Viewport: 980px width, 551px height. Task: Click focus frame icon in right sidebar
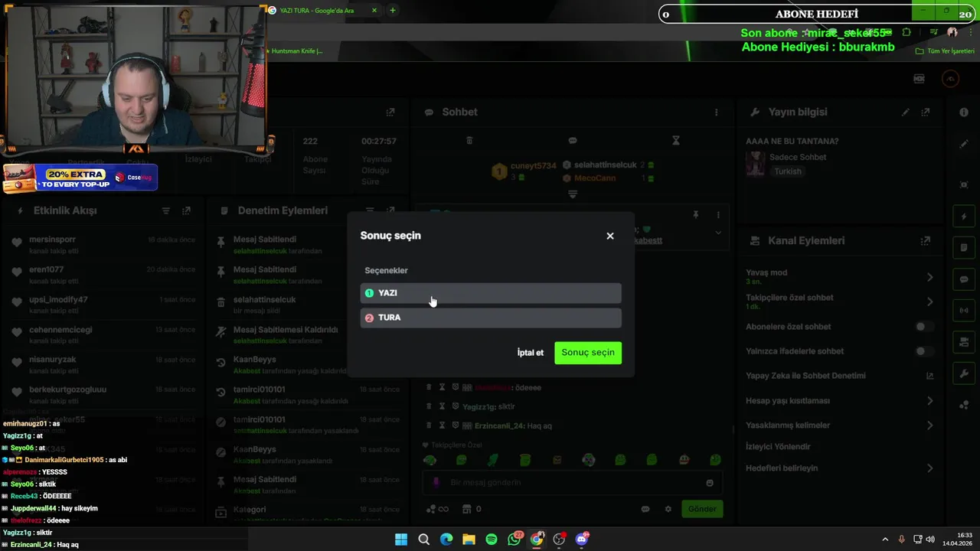point(964,184)
